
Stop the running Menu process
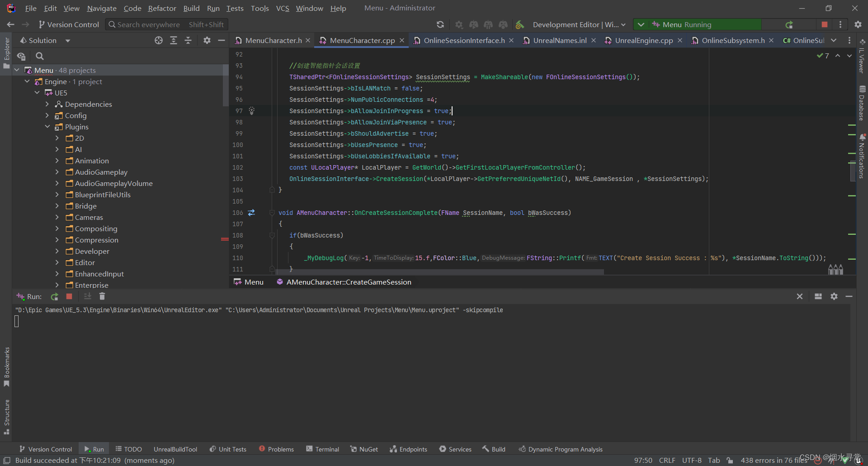click(824, 24)
